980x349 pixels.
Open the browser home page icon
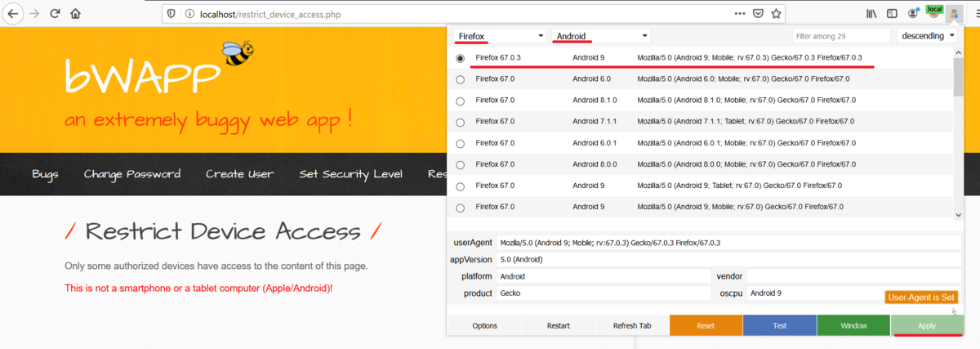(76, 14)
